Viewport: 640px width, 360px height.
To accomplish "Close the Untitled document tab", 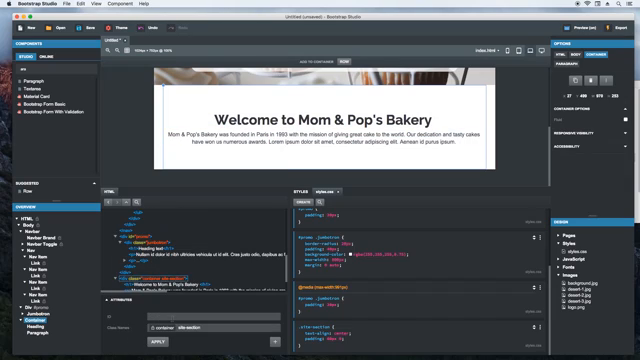I will (125, 40).
